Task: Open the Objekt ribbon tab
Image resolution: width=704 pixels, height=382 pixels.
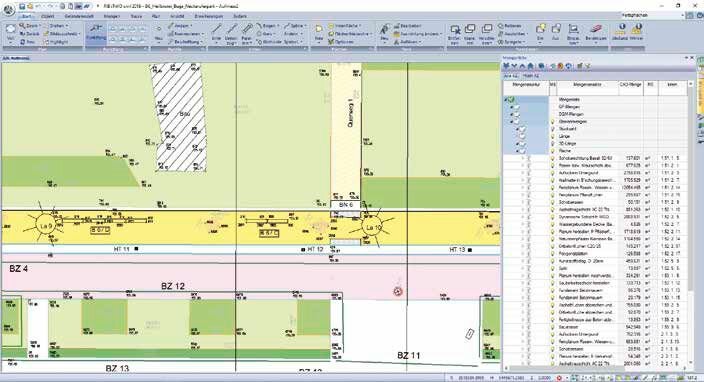Action: click(48, 16)
